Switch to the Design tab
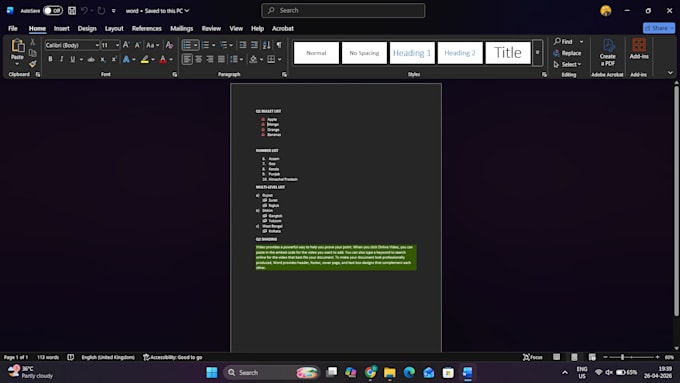680x383 pixels. [87, 28]
